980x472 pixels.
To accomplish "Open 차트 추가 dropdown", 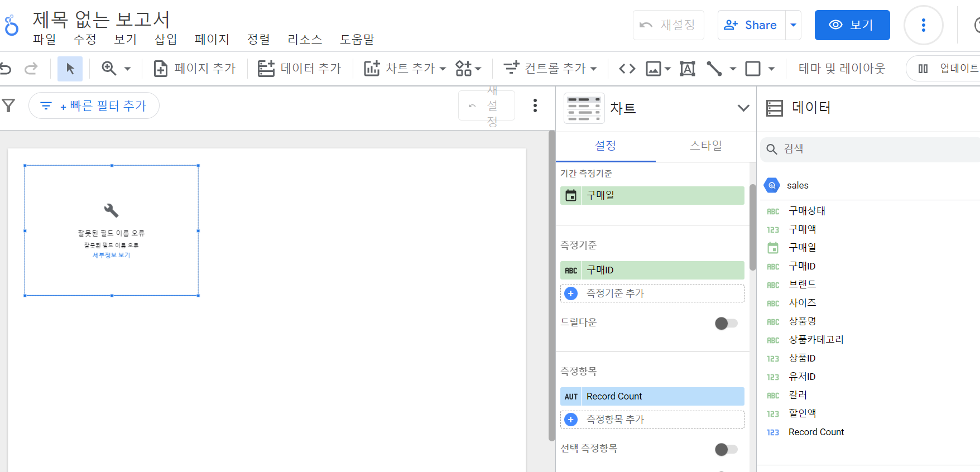I will click(405, 69).
